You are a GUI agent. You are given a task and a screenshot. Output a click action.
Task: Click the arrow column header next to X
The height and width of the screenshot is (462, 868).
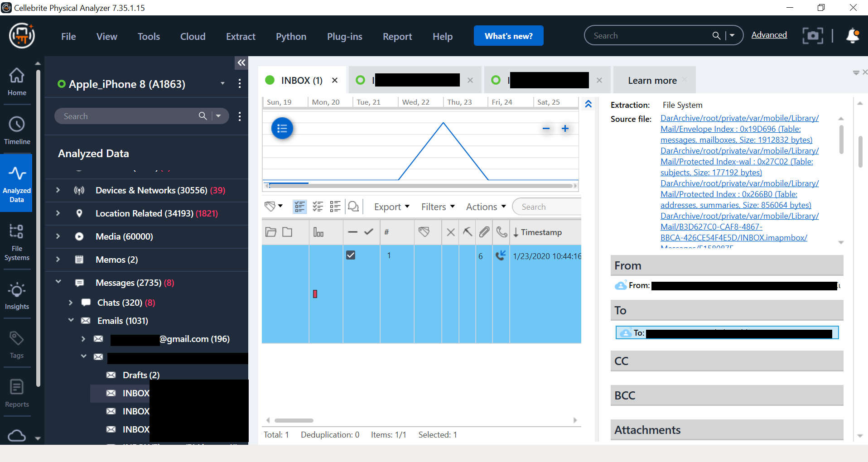tap(468, 232)
